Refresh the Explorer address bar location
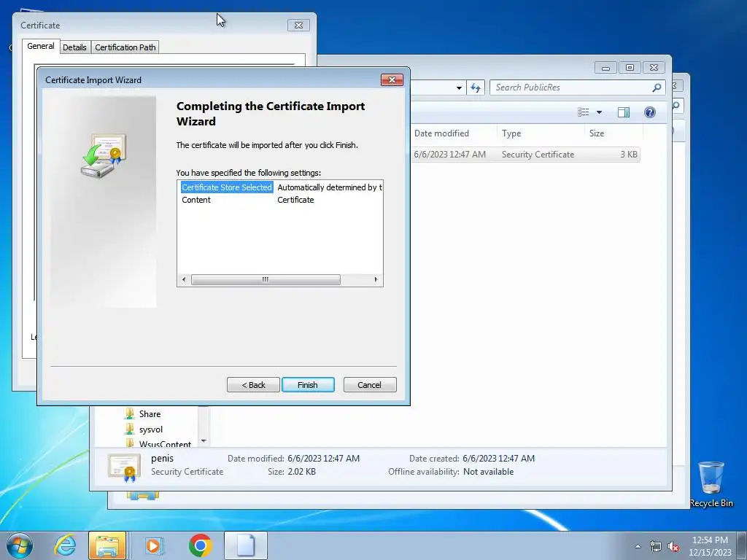 tap(476, 87)
